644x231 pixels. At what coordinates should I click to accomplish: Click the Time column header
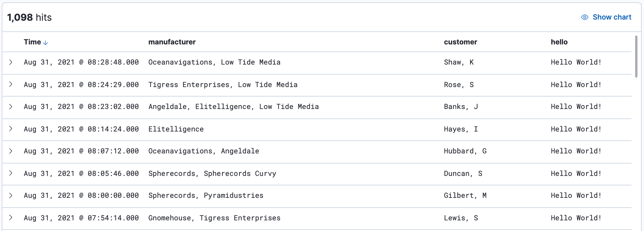[32, 42]
